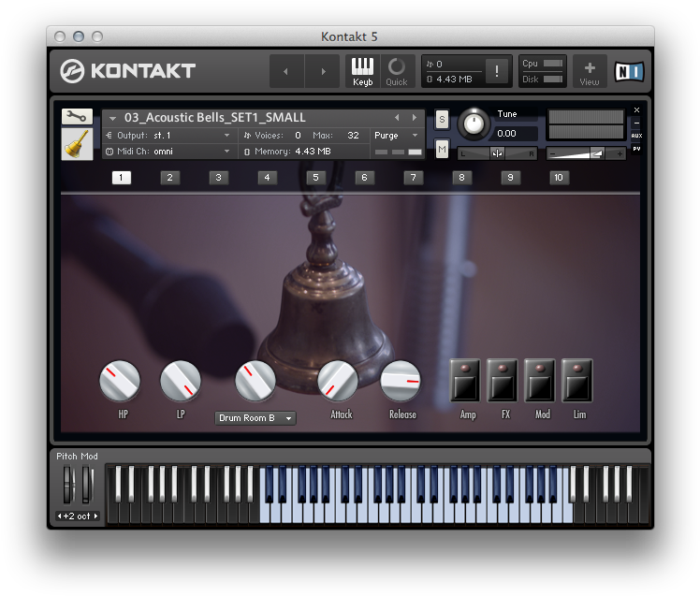Switch to tab 3

point(218,178)
